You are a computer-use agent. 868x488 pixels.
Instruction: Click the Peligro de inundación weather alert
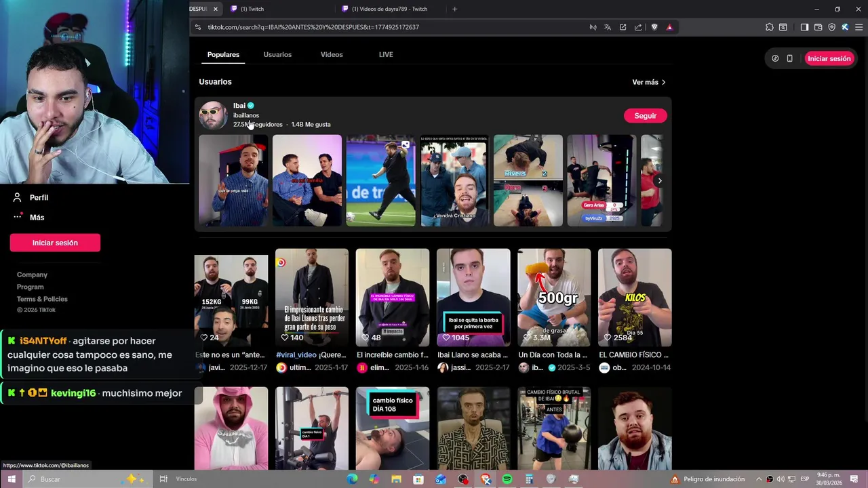pos(709,479)
